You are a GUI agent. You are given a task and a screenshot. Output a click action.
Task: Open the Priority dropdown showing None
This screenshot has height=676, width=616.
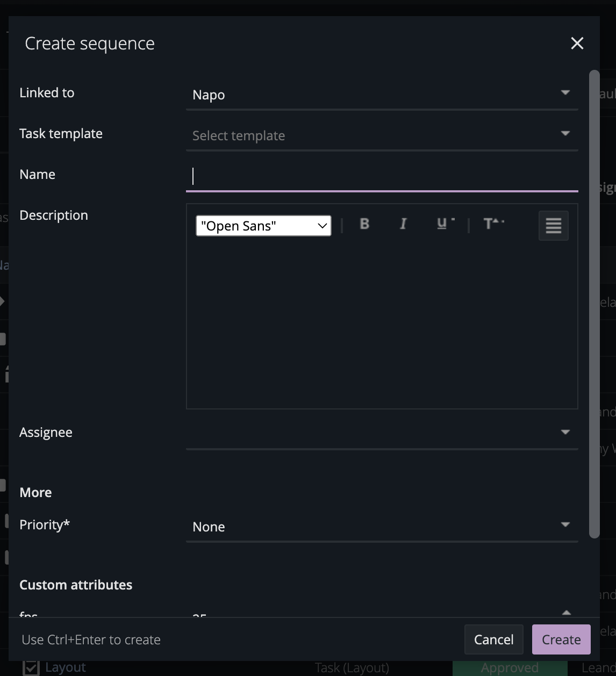382,527
